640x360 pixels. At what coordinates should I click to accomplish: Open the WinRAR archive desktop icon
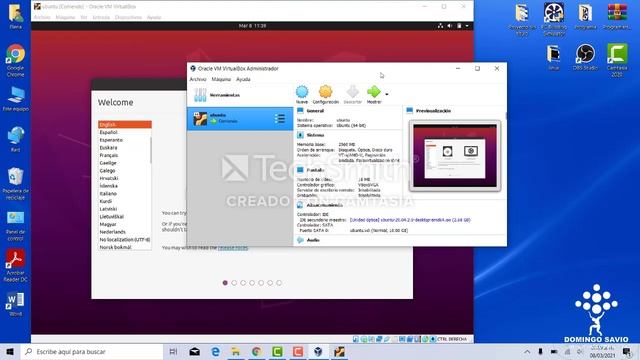click(617, 16)
